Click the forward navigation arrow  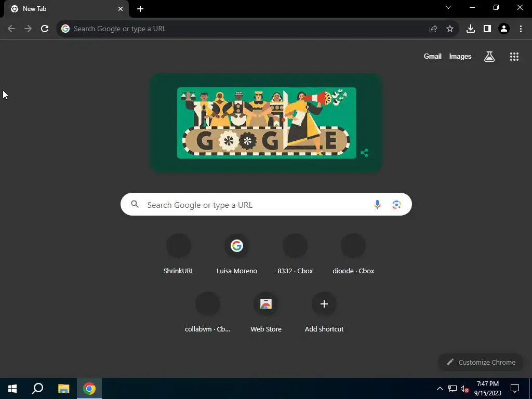(x=28, y=29)
